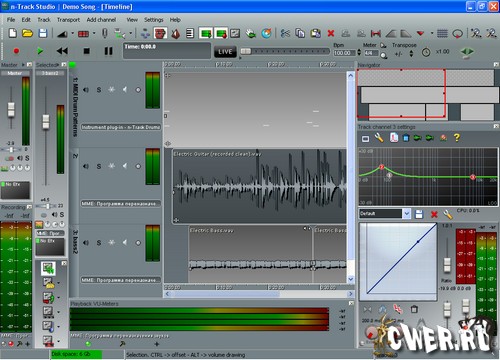Click the wrench icon in channel settings
This screenshot has height=360, width=500.
379,138
